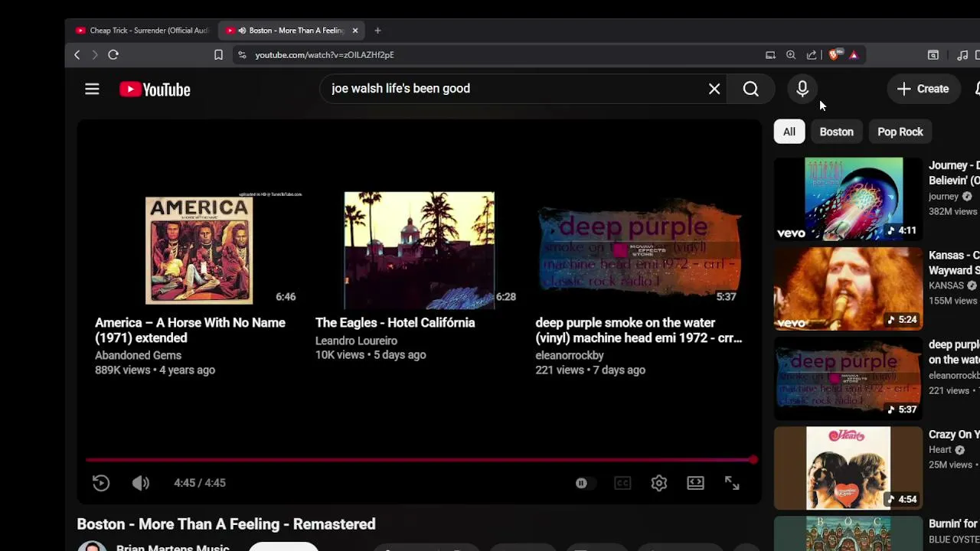Open The Eagles - Hotel Califórnia title

pos(395,323)
